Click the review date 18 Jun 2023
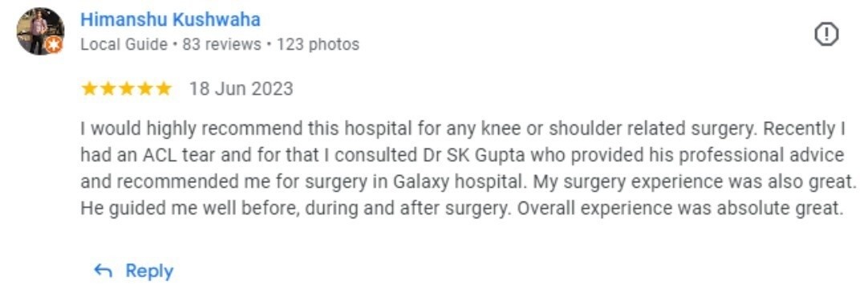This screenshot has width=868, height=289. 241,88
